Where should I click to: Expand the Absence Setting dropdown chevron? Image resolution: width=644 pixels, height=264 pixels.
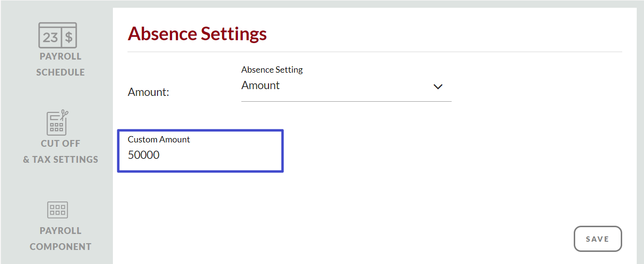pos(438,87)
